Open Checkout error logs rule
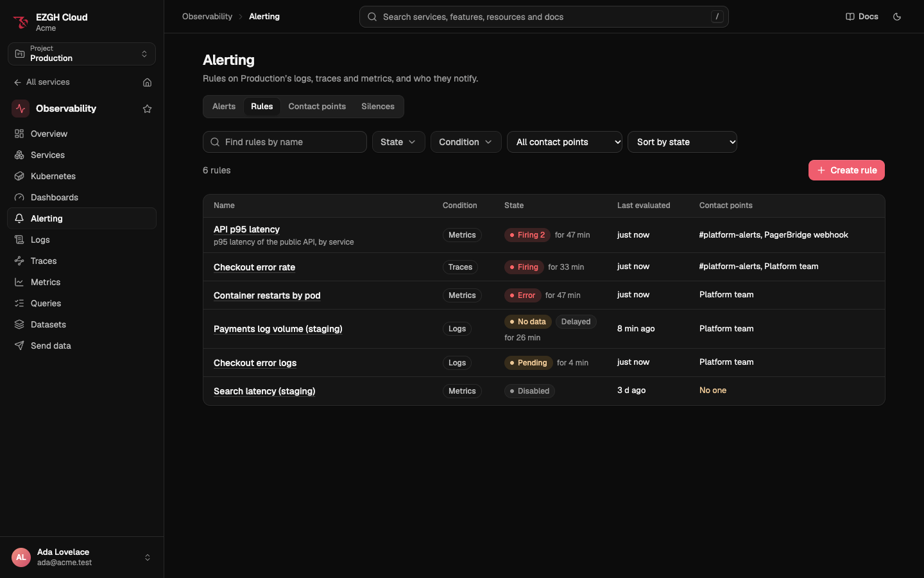924x578 pixels. (x=255, y=363)
